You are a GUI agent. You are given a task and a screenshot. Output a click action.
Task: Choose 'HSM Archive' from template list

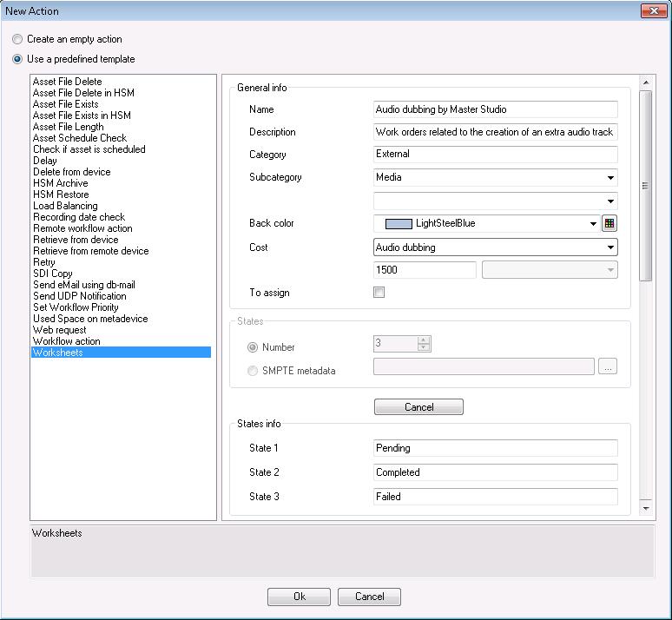point(60,183)
